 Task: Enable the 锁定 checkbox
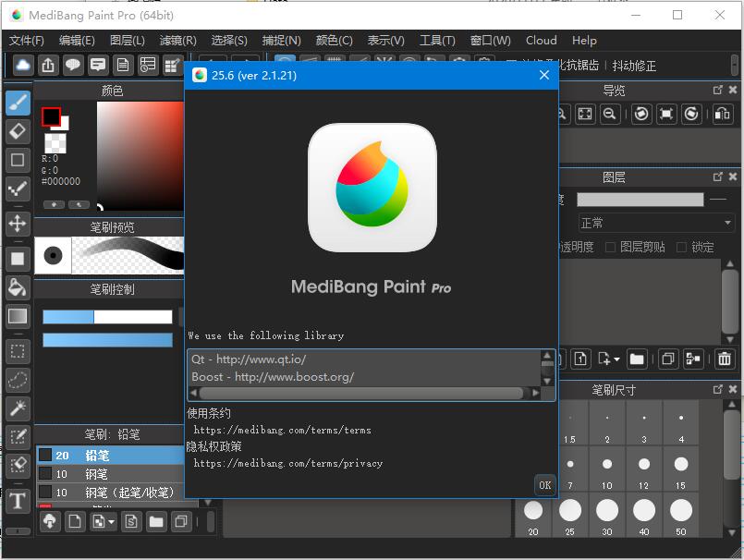point(681,247)
